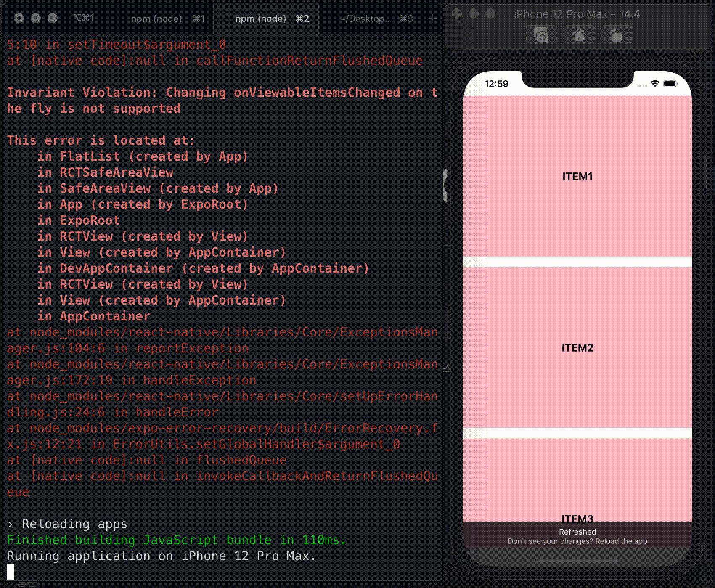The height and width of the screenshot is (588, 715).
Task: Rotate the simulator device icon
Action: [617, 35]
